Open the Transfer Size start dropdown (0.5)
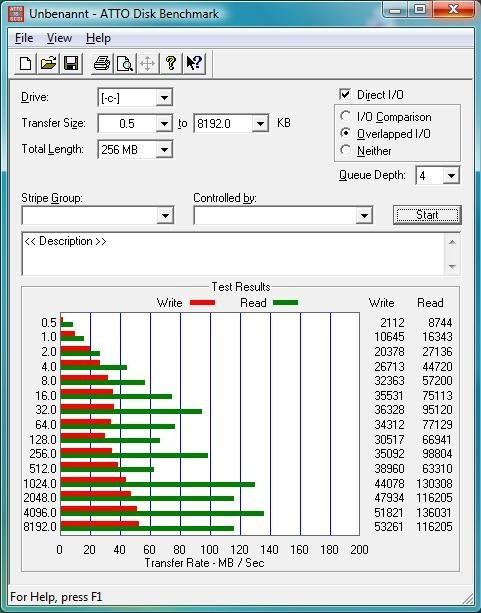This screenshot has width=481, height=613. (x=164, y=124)
